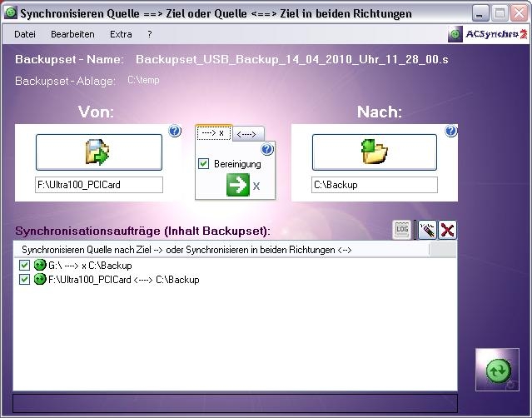Uncheck the F:\Ultra100_PCICard job checkbox
The image size is (532, 418).
click(24, 280)
